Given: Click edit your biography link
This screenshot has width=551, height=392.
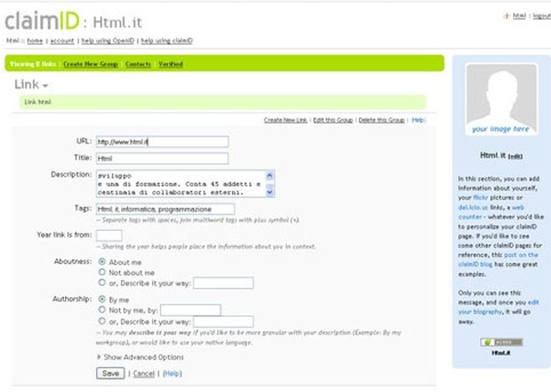Looking at the screenshot, I should [498, 307].
